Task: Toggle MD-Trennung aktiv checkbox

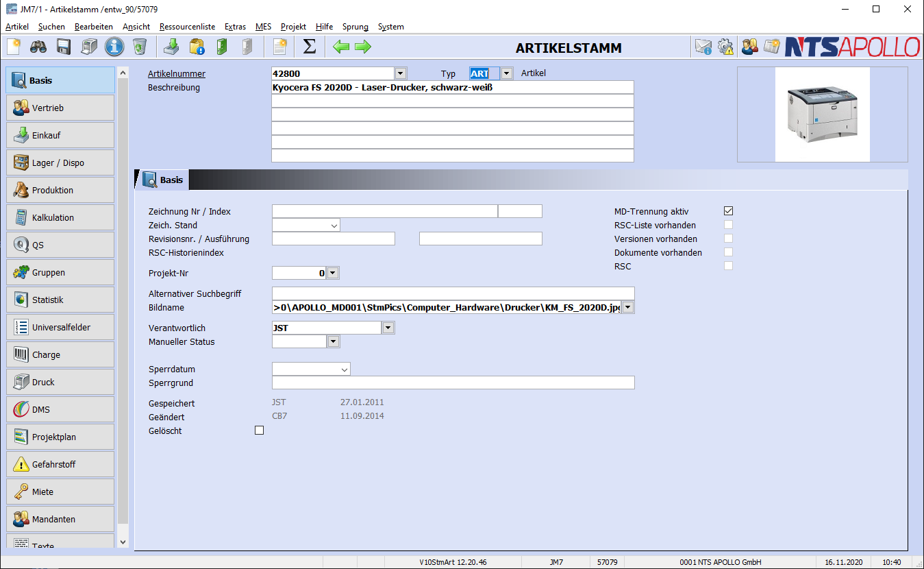Action: pyautogui.click(x=729, y=211)
